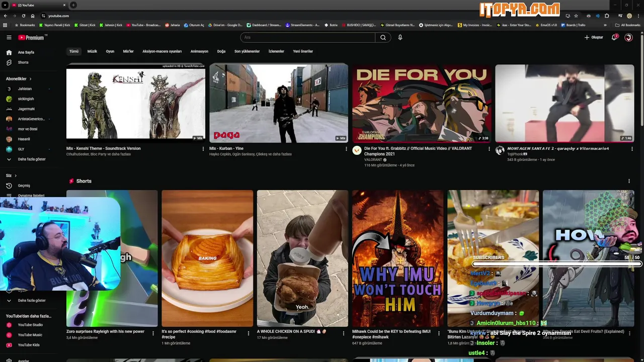Click the browser address bar
This screenshot has height=362, width=644.
(302, 16)
